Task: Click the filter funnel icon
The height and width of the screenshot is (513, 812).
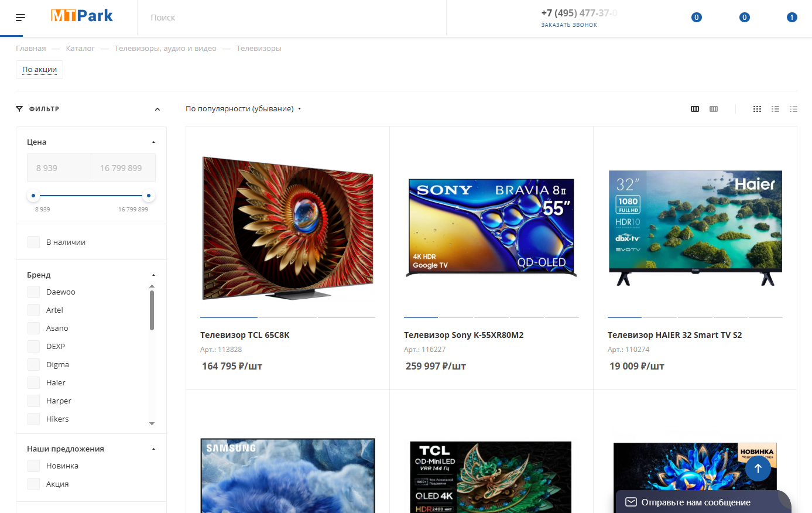Action: [x=19, y=109]
